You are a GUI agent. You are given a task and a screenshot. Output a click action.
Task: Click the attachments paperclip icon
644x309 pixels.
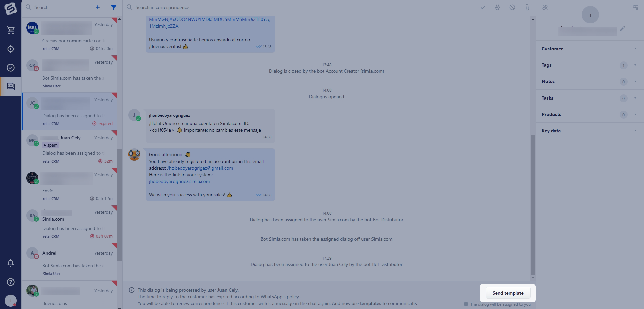tap(527, 7)
